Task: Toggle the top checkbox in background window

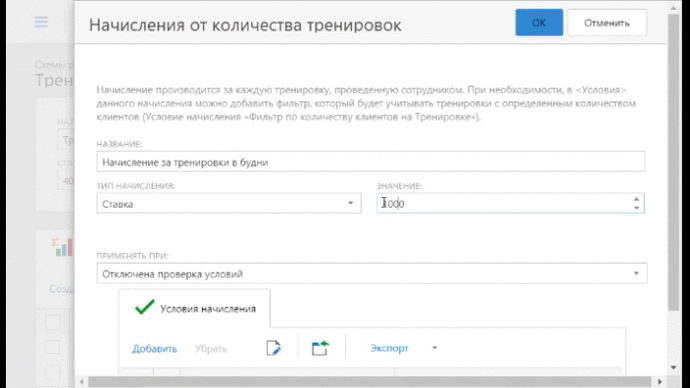Action: point(52,322)
